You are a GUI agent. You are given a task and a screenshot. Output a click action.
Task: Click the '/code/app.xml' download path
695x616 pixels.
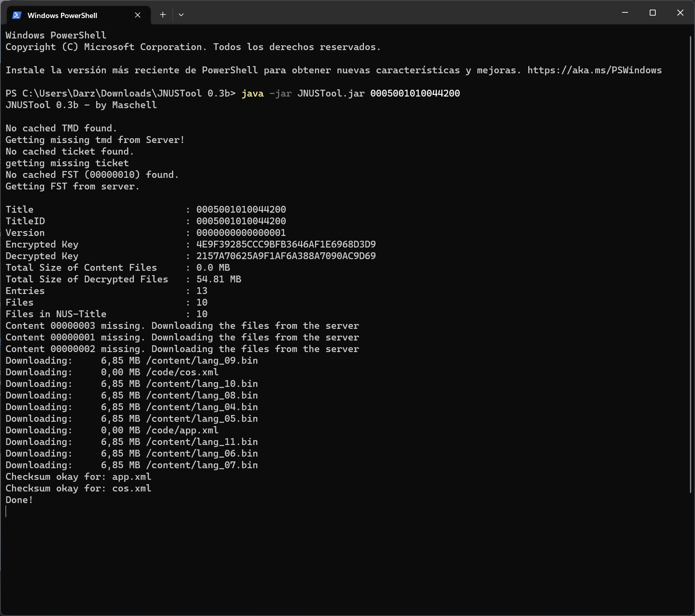182,430
